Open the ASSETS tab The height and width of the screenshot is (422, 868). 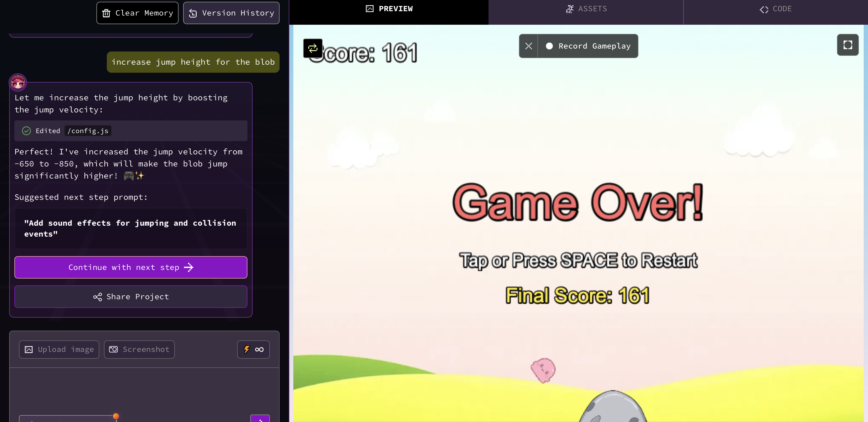[x=586, y=9]
